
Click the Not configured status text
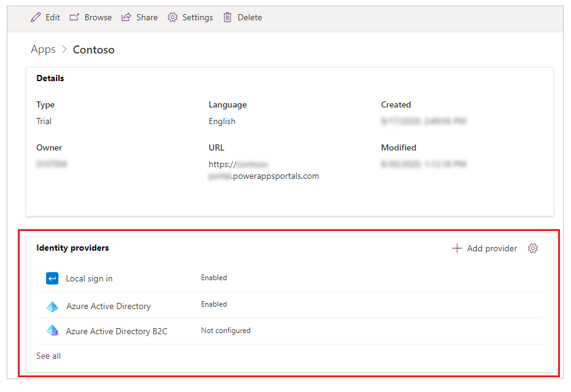(226, 331)
